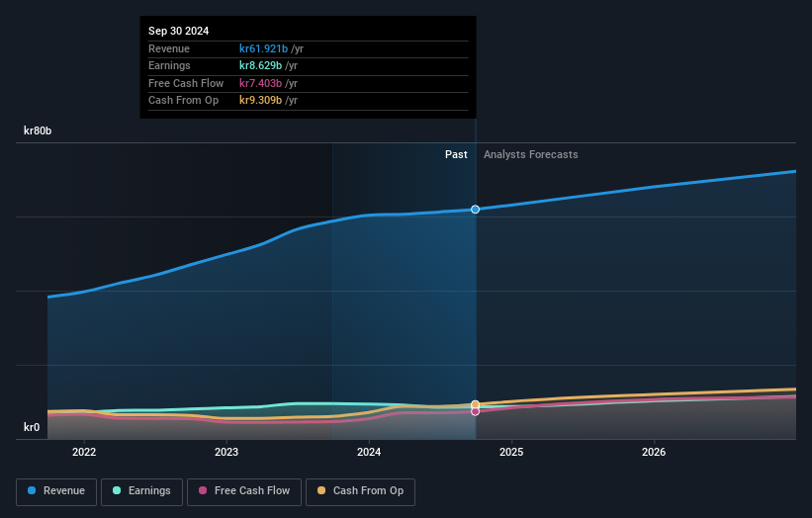Click the pink Free Cash Flow legend dot
The image size is (812, 518).
(203, 490)
